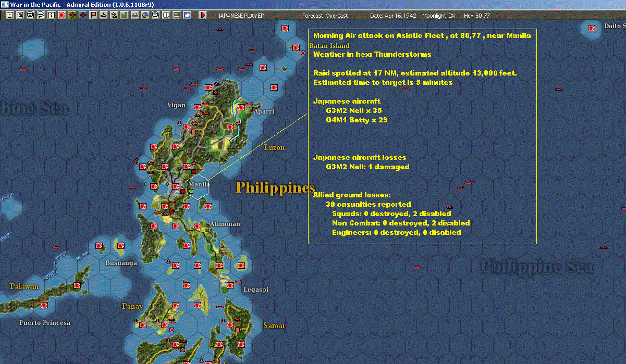
Task: Show the cloud weather toolbar icon
Action: pos(187,15)
